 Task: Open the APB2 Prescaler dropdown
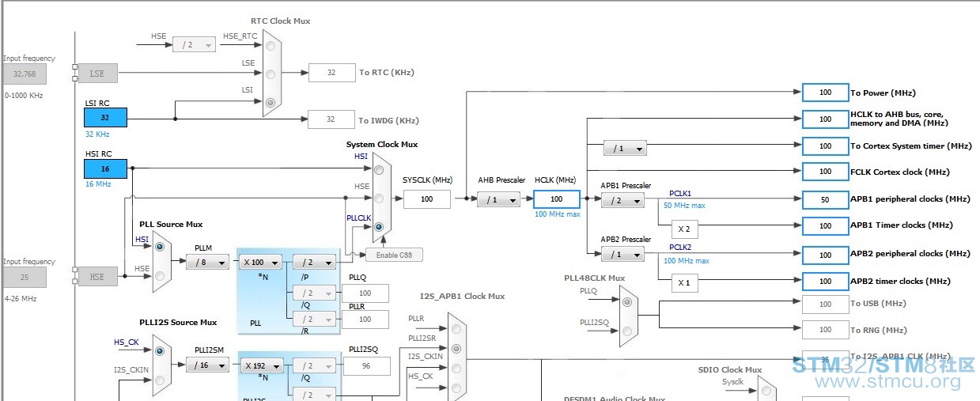point(622,254)
